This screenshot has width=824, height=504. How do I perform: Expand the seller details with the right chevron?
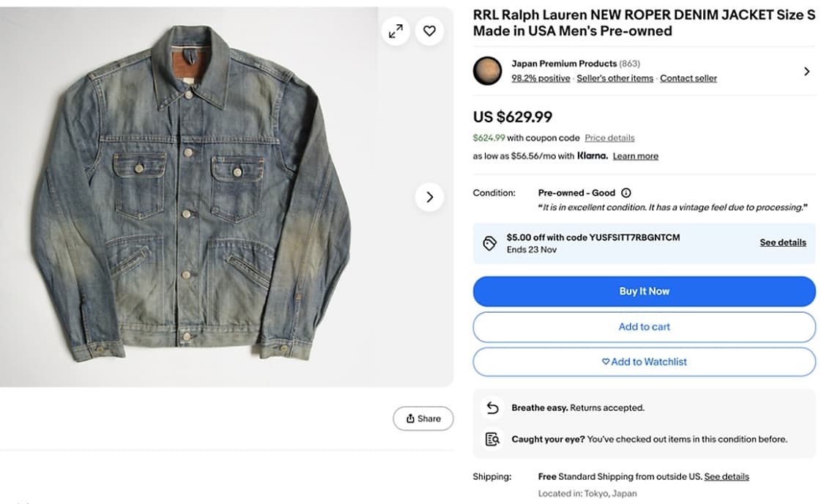(x=806, y=71)
